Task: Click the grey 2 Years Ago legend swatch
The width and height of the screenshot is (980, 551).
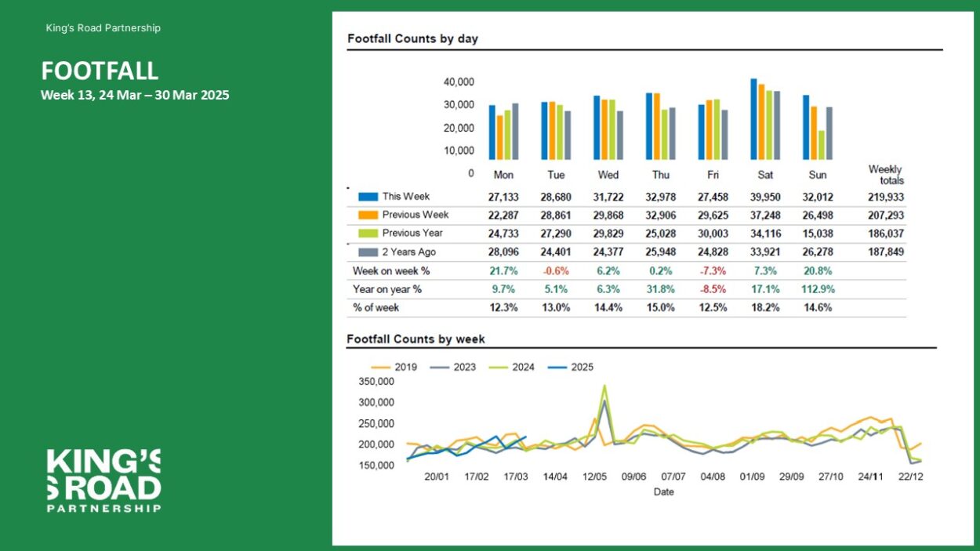Action: click(x=368, y=252)
